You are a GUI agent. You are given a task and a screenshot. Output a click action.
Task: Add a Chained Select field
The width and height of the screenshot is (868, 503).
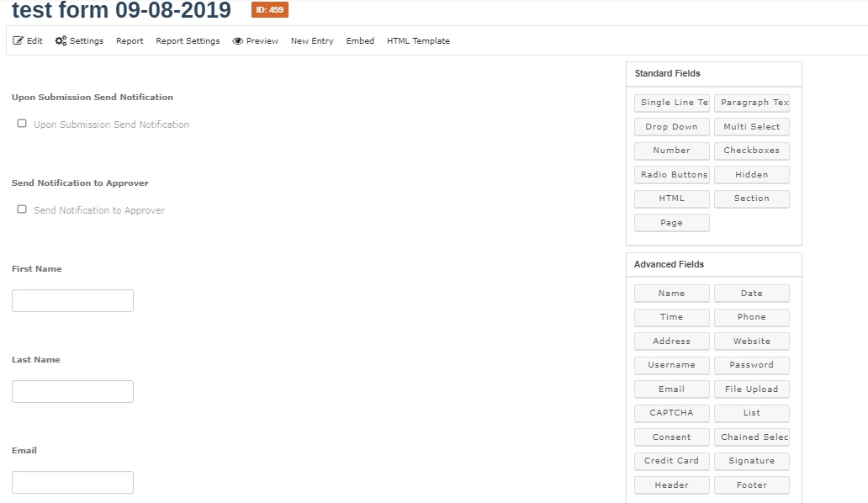(752, 437)
